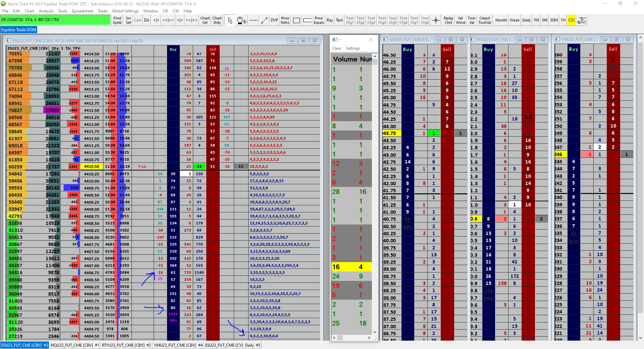
Task: Click the Daily timeframe button
Action: coord(526,20)
